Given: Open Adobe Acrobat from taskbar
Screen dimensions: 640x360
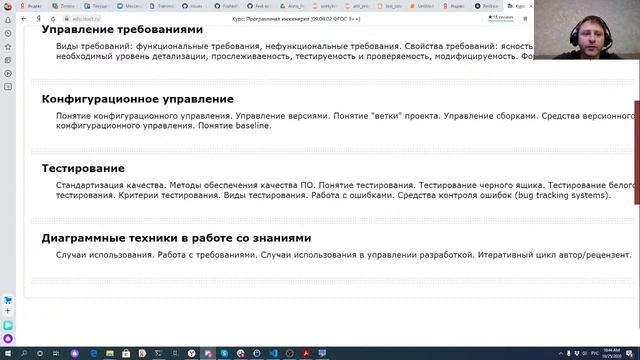Looking at the screenshot, I should tap(306, 353).
